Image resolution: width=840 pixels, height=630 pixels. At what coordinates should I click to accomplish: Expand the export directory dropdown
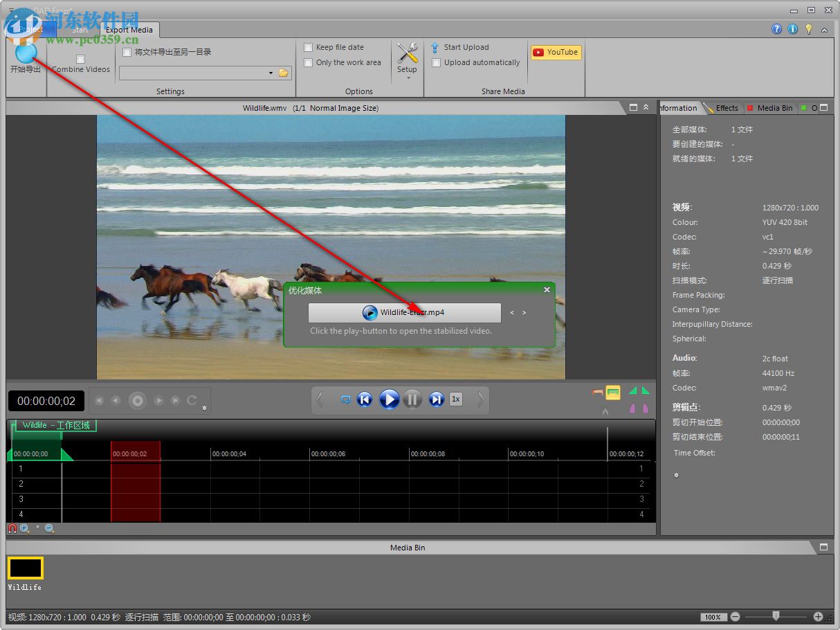pos(271,73)
